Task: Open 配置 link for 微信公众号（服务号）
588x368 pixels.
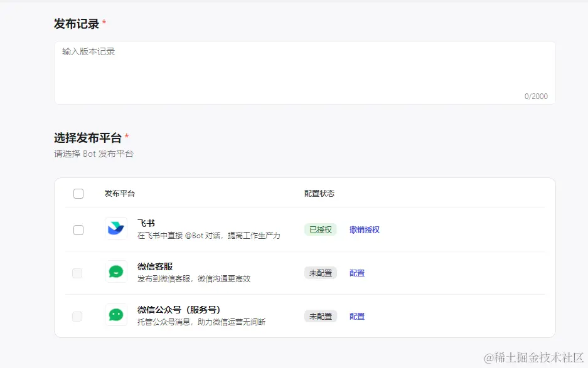Action: click(357, 317)
